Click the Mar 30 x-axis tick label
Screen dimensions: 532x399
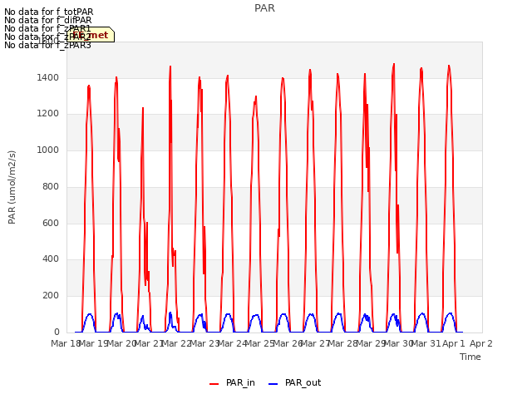point(398,343)
